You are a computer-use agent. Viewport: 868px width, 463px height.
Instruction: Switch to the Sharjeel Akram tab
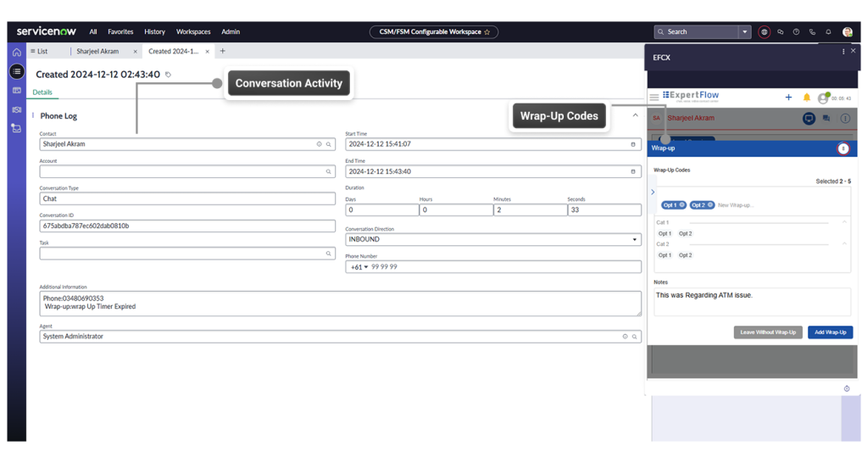(97, 52)
